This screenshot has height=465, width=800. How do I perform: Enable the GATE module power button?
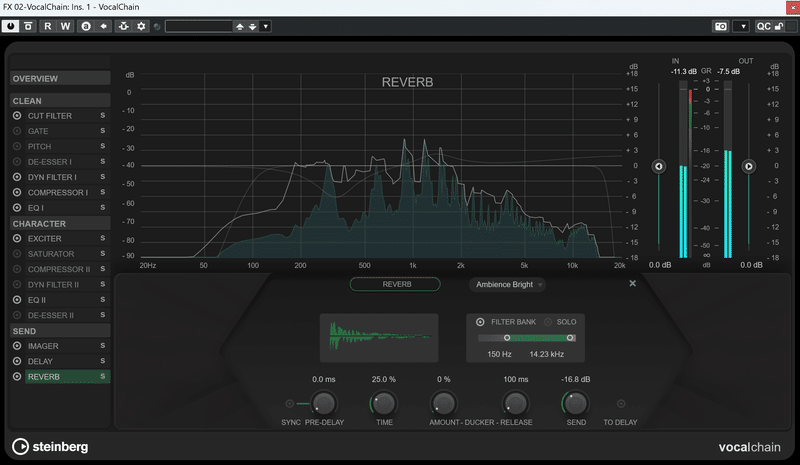point(17,131)
